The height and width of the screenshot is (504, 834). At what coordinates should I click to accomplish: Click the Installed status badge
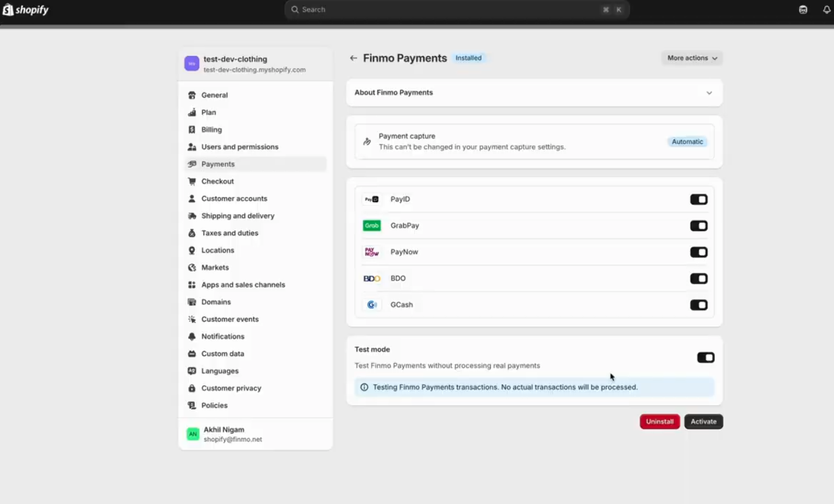[x=468, y=58]
